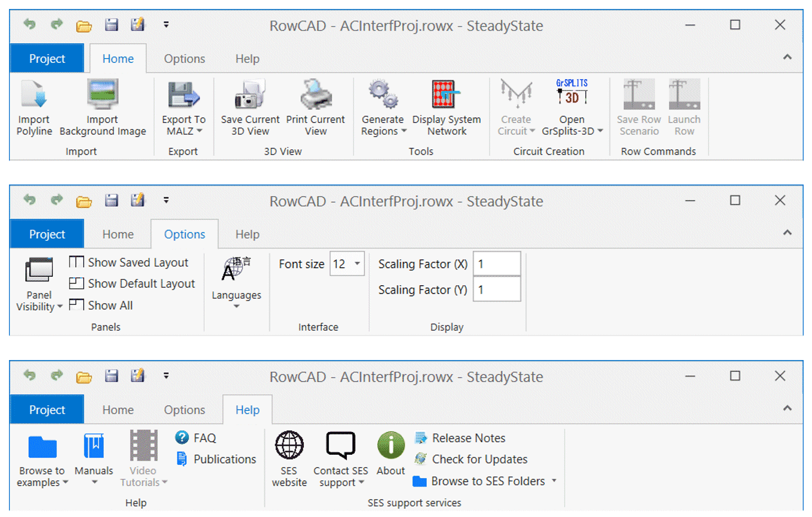Collapse ribbon chevron in top window
This screenshot has height=517, width=812.
(x=787, y=58)
